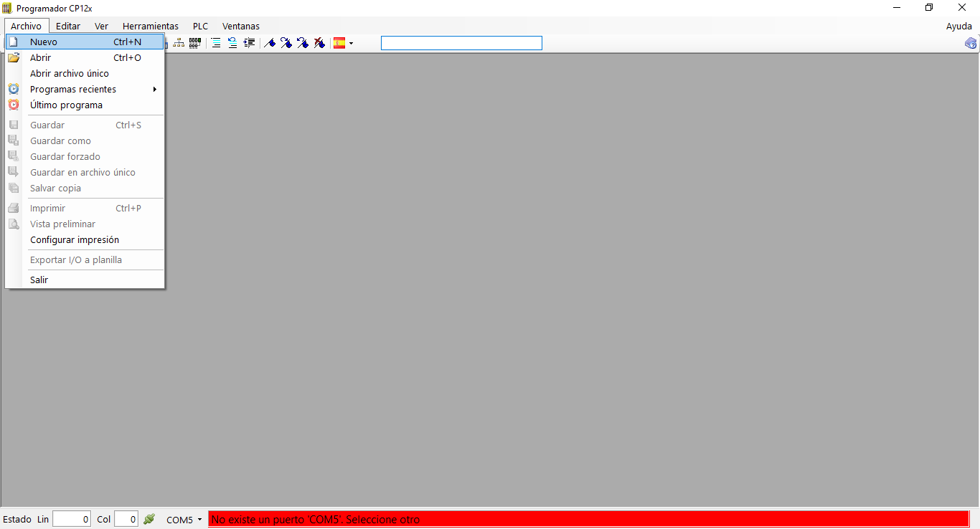980x529 pixels.
Task: Click the Programador CP12x title bar app icon
Action: (7, 8)
